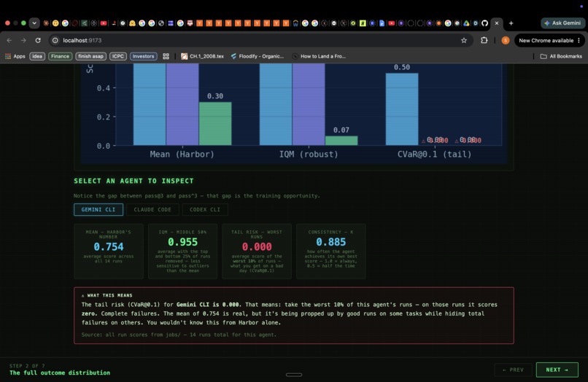
Task: Select the CLAUDE CODE agent tab
Action: point(152,209)
